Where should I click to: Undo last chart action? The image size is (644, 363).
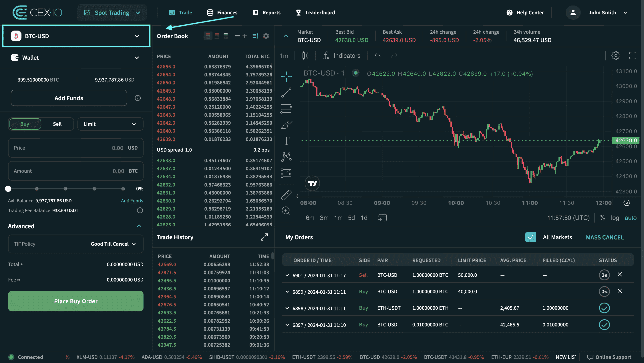point(377,56)
